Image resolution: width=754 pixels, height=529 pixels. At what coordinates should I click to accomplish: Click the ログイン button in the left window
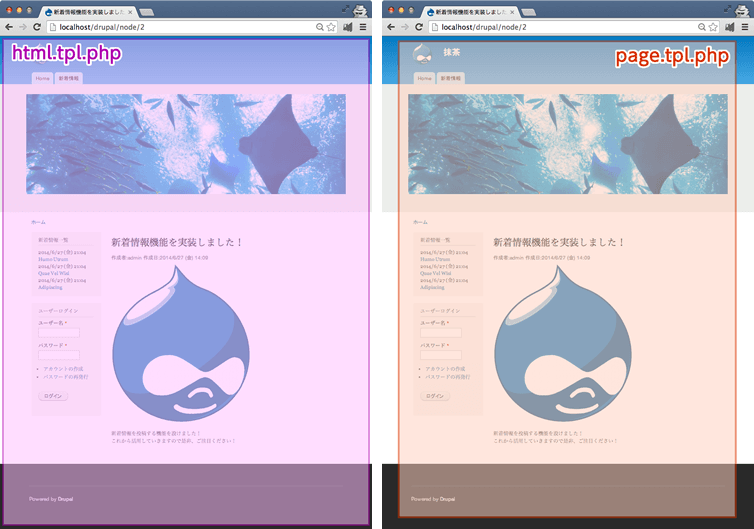tap(53, 396)
